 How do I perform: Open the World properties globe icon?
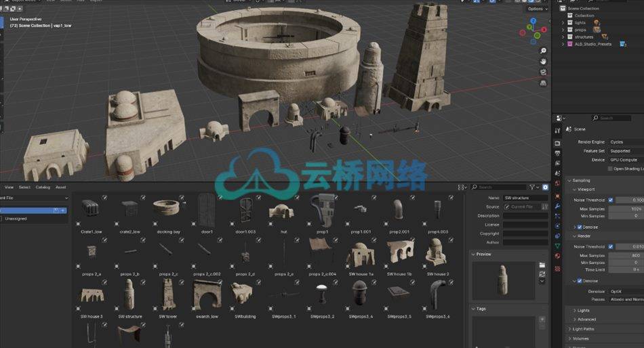click(x=557, y=183)
